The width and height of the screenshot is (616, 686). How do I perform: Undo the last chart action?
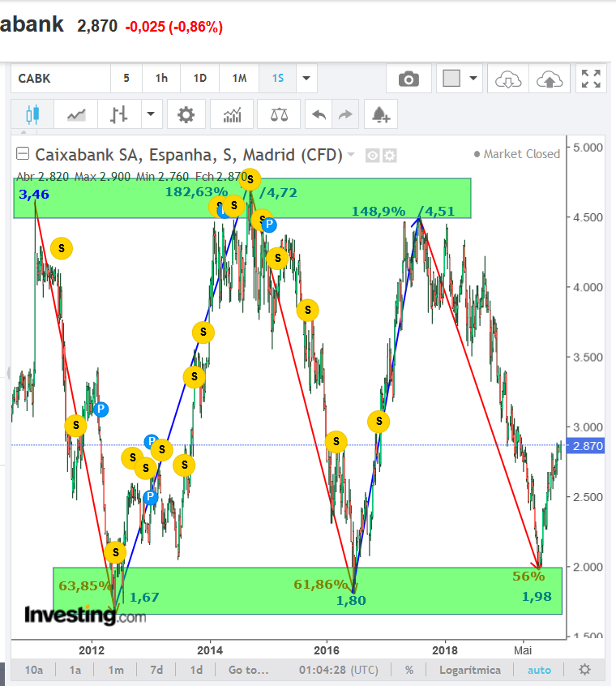pyautogui.click(x=319, y=114)
